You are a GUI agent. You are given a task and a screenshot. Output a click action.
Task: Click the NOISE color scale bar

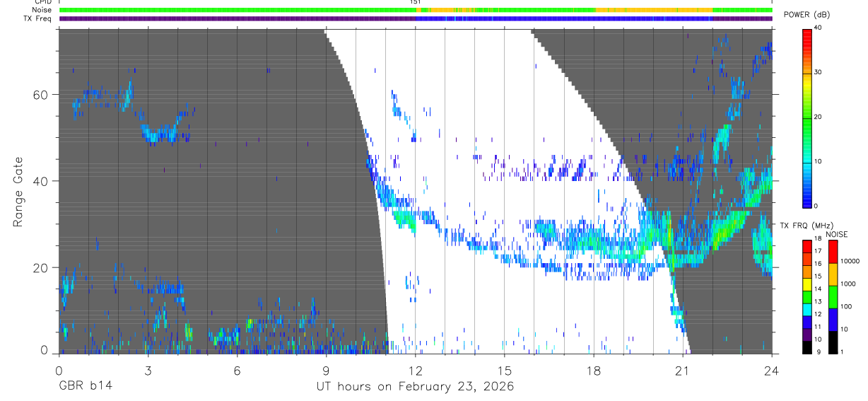pos(833,297)
